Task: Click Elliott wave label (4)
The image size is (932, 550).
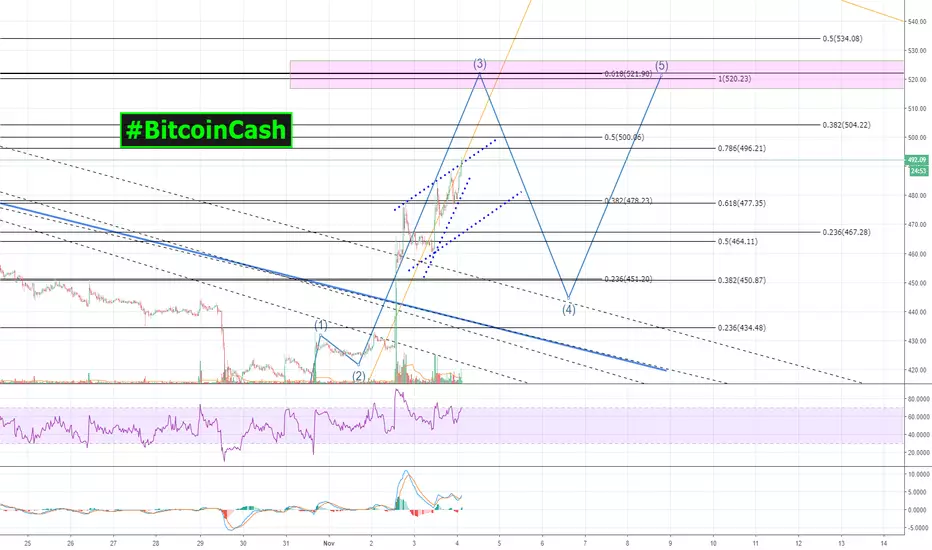Action: [569, 309]
